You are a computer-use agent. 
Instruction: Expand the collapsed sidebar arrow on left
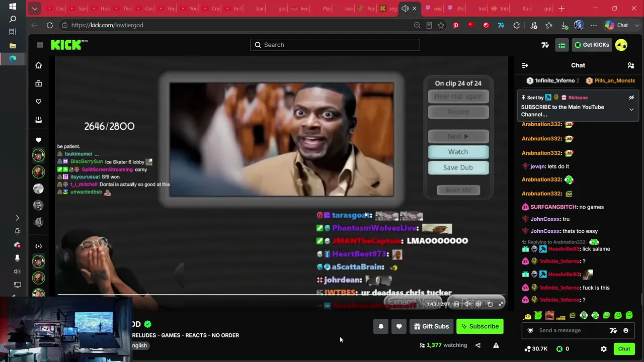17,218
